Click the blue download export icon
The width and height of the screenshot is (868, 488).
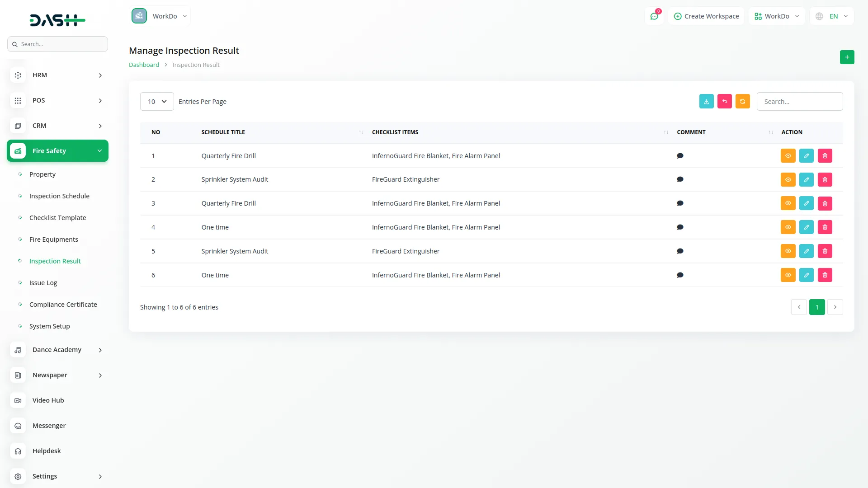point(706,102)
